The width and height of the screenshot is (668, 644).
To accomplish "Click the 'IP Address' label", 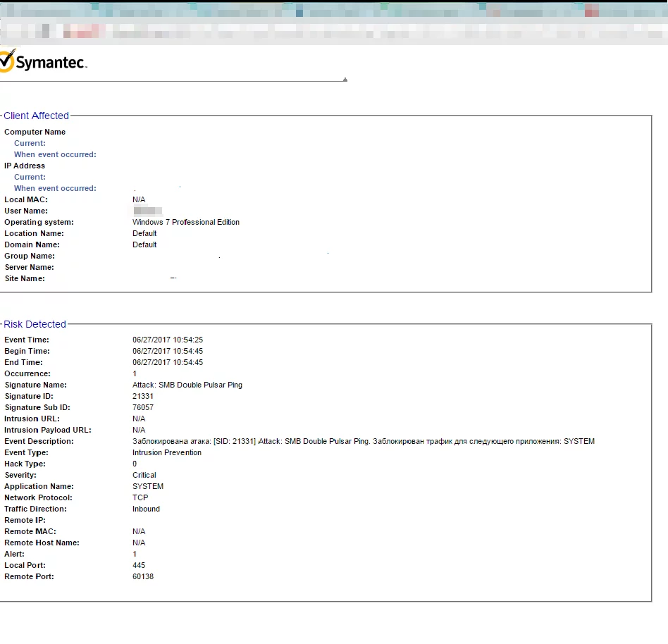I will click(25, 166).
